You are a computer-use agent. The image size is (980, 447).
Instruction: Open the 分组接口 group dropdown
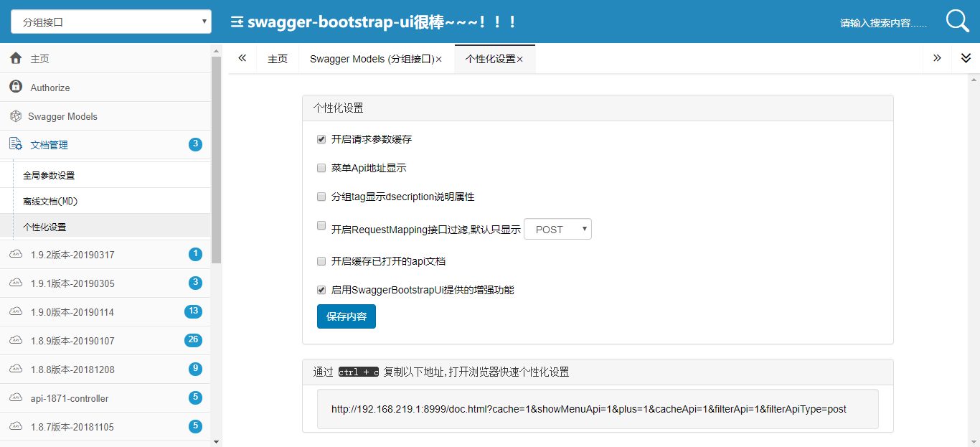click(x=111, y=22)
